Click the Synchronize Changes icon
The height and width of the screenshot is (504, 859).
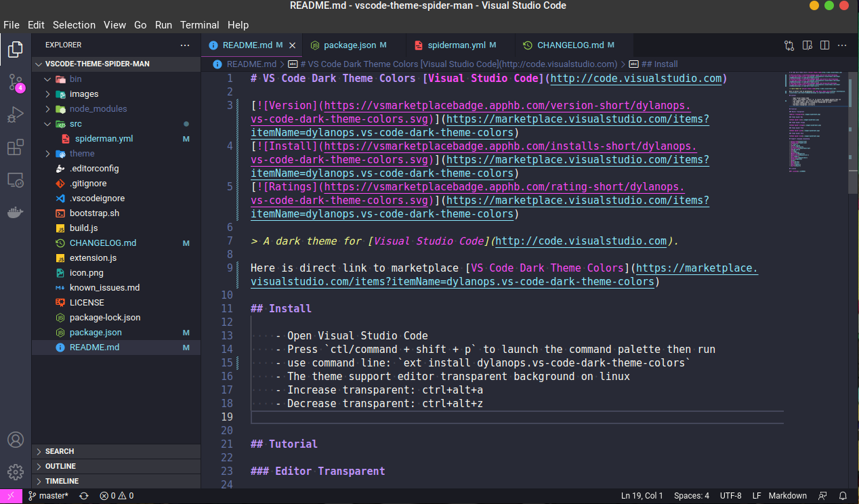click(x=84, y=495)
